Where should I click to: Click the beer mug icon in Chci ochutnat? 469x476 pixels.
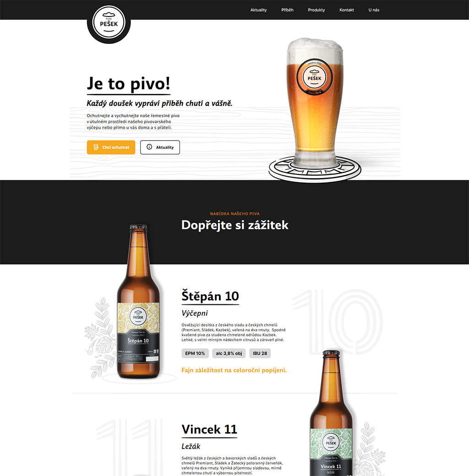[x=96, y=147]
